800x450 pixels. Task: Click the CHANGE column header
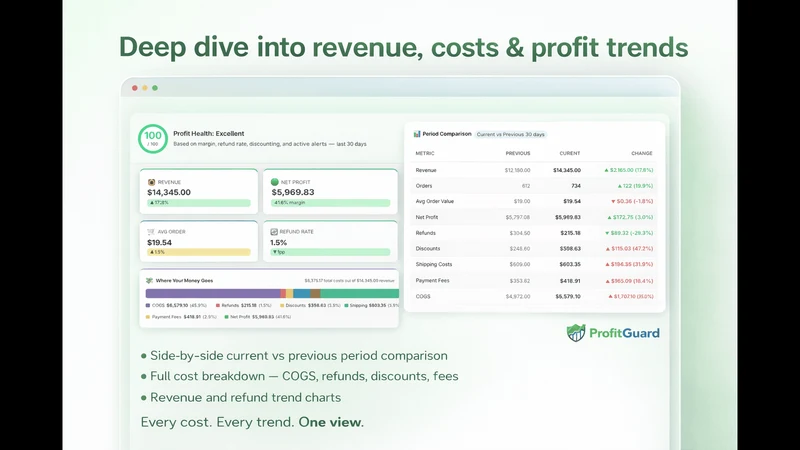point(642,154)
